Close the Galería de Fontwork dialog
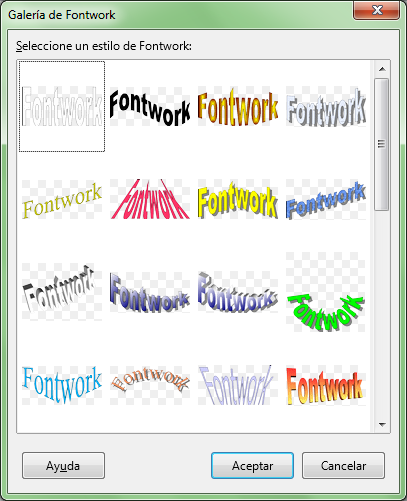This screenshot has width=407, height=501. point(376,10)
